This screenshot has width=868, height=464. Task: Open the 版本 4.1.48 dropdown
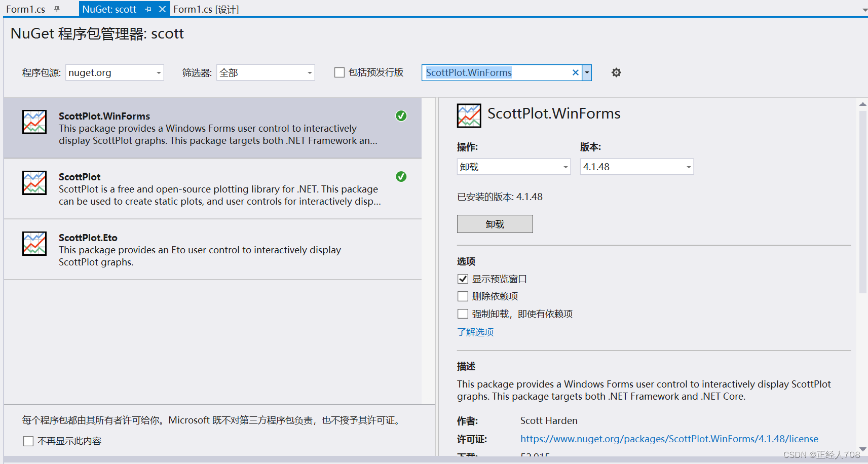637,167
